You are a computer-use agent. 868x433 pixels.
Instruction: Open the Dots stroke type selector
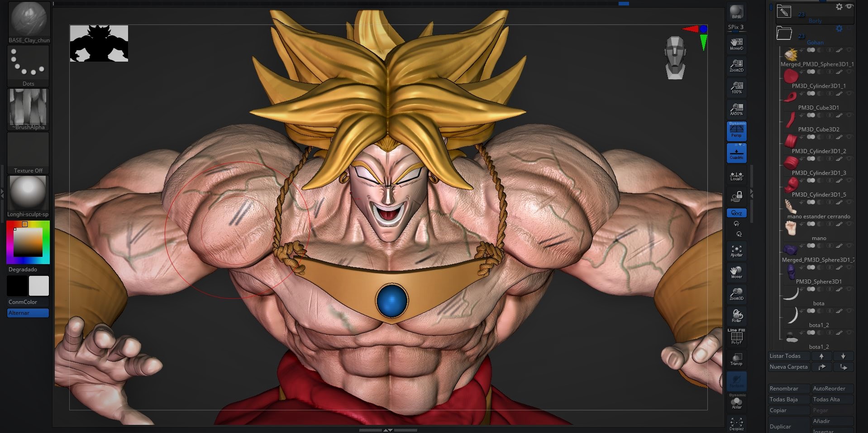click(x=29, y=66)
